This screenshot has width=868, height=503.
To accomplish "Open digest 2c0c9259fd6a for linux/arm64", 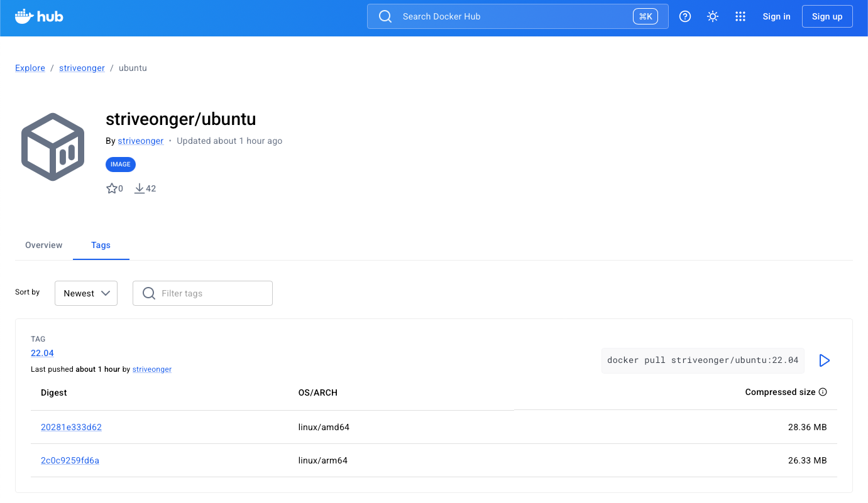I will (x=70, y=460).
